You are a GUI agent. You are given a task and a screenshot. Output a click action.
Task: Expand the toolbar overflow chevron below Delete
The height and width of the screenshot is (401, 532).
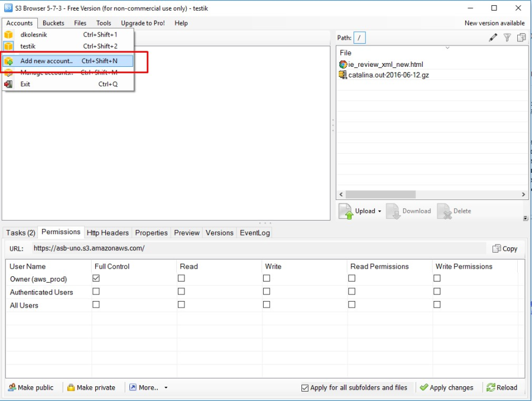525,218
